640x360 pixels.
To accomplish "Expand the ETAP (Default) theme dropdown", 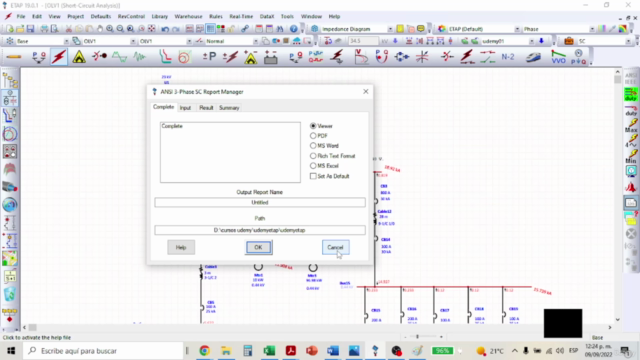I will pos(517,29).
